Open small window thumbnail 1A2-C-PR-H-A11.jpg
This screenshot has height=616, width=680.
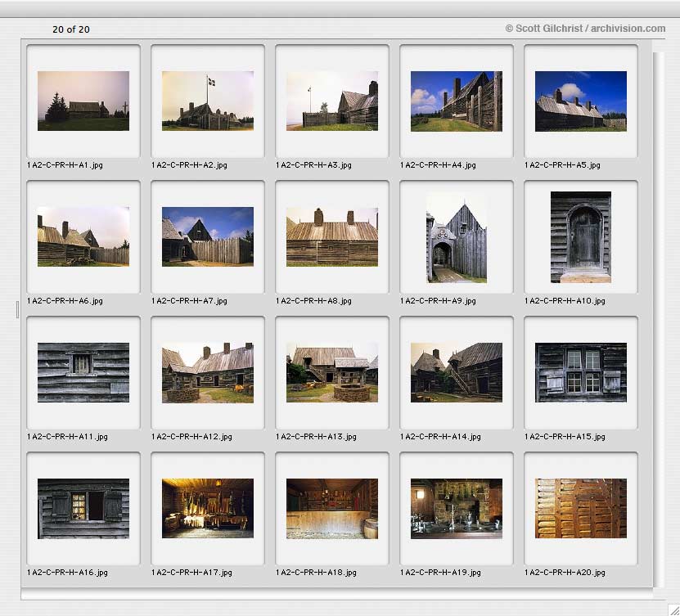[x=83, y=372]
